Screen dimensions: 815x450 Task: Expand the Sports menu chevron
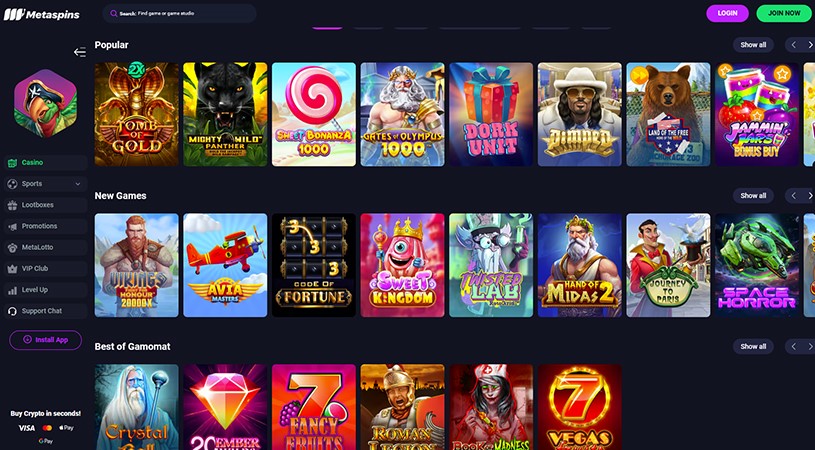click(78, 184)
